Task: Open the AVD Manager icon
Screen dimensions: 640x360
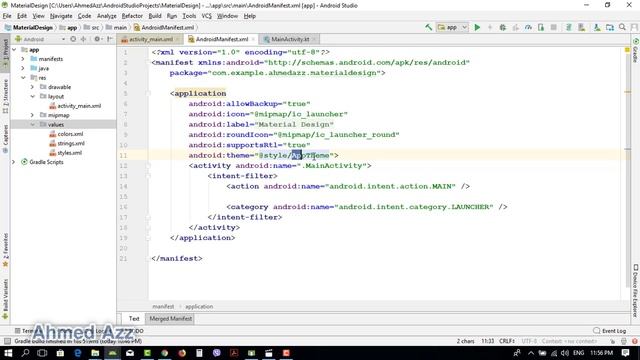Action: (x=582, y=27)
